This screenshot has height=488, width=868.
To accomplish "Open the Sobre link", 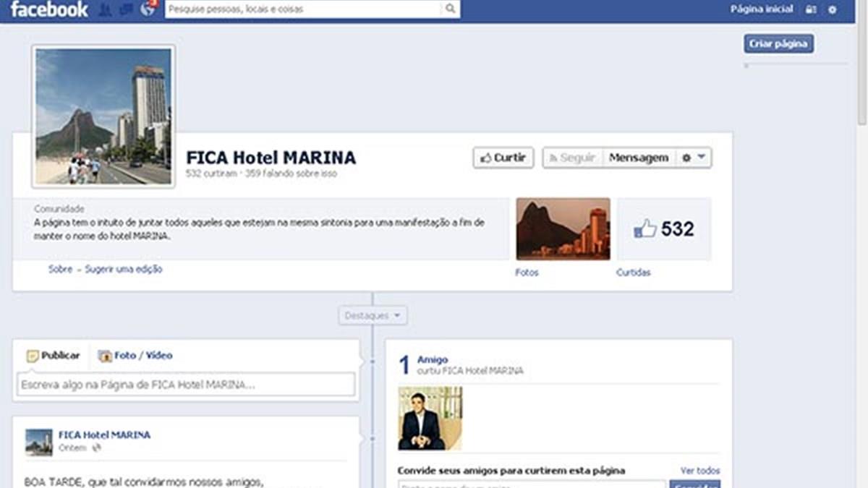I will coord(60,269).
